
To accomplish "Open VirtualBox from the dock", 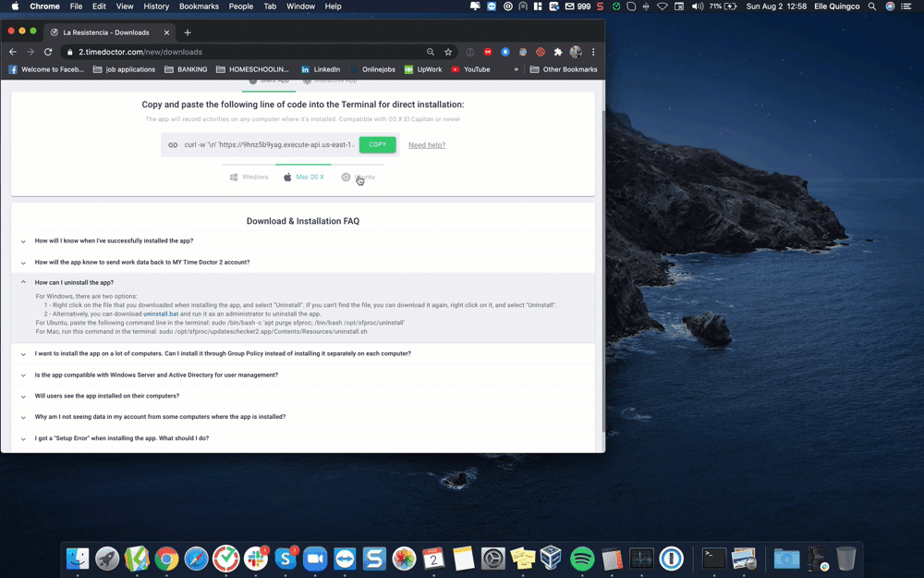I will [x=553, y=558].
